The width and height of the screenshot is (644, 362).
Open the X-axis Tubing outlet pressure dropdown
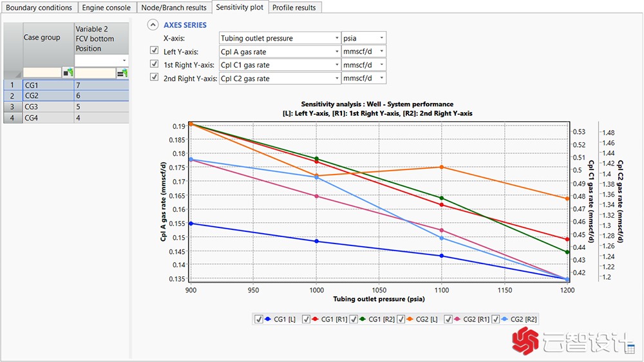[x=279, y=38]
